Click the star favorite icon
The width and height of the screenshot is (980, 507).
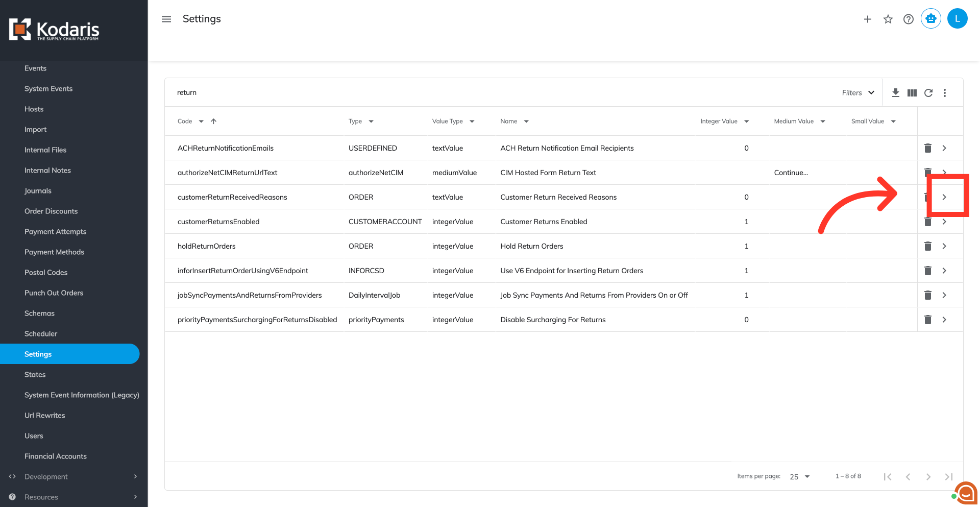pos(888,19)
